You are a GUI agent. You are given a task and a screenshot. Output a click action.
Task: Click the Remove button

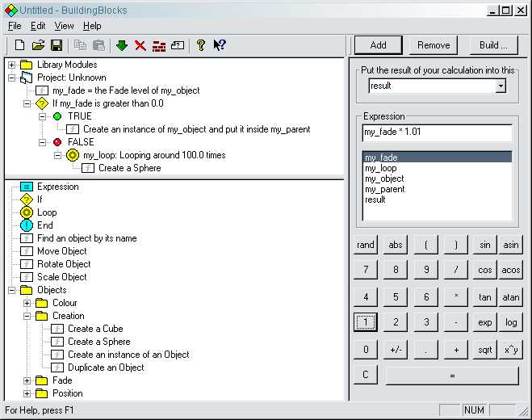[434, 45]
